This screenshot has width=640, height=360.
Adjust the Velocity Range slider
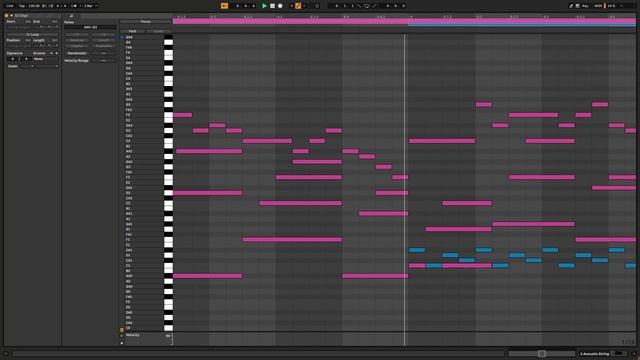[103, 60]
